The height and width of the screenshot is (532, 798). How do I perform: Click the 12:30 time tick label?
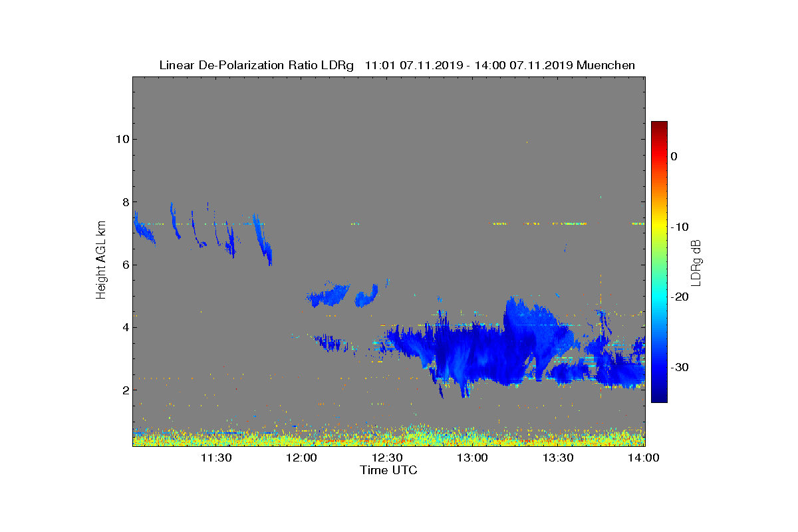tap(388, 458)
